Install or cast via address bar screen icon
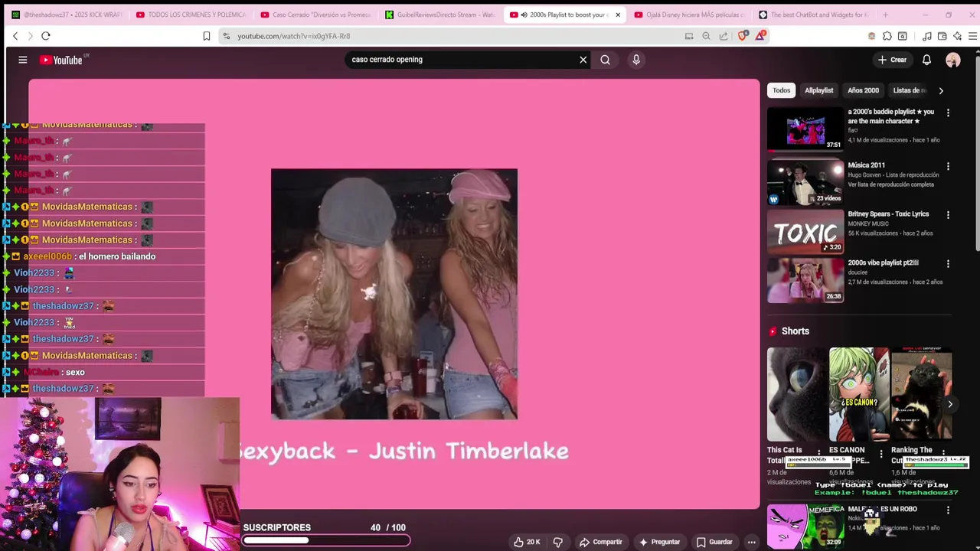This screenshot has width=980, height=551. pyautogui.click(x=689, y=36)
